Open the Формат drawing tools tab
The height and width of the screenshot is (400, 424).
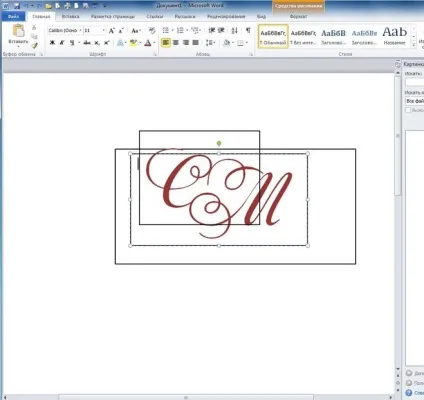coord(298,16)
